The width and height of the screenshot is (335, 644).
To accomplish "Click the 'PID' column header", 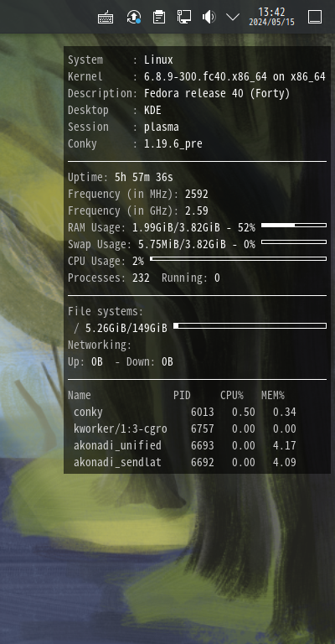I will (x=182, y=396).
